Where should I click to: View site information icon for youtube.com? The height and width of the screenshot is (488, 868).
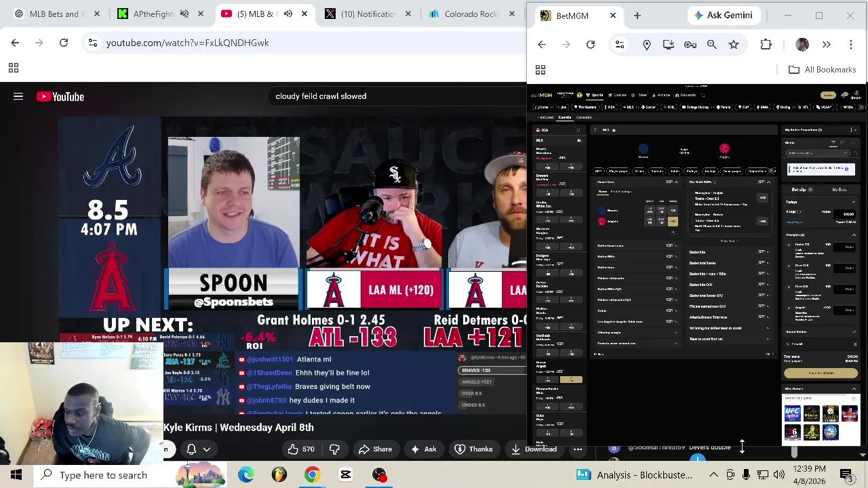93,43
